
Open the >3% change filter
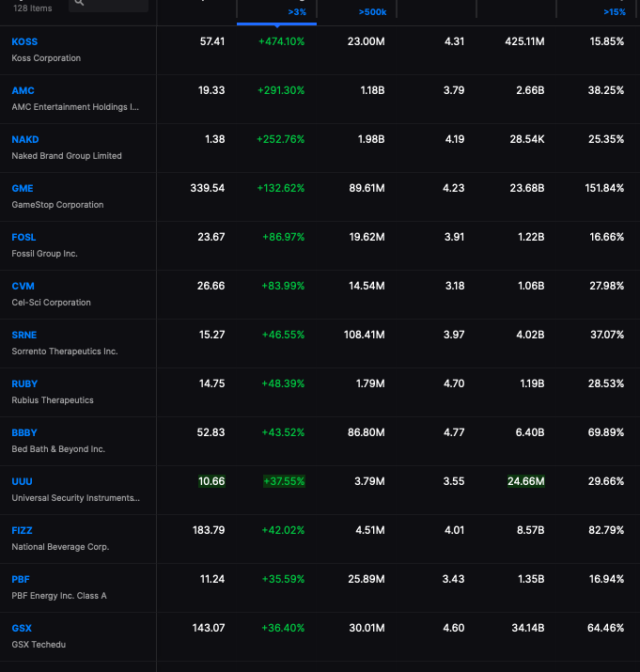pos(297,12)
